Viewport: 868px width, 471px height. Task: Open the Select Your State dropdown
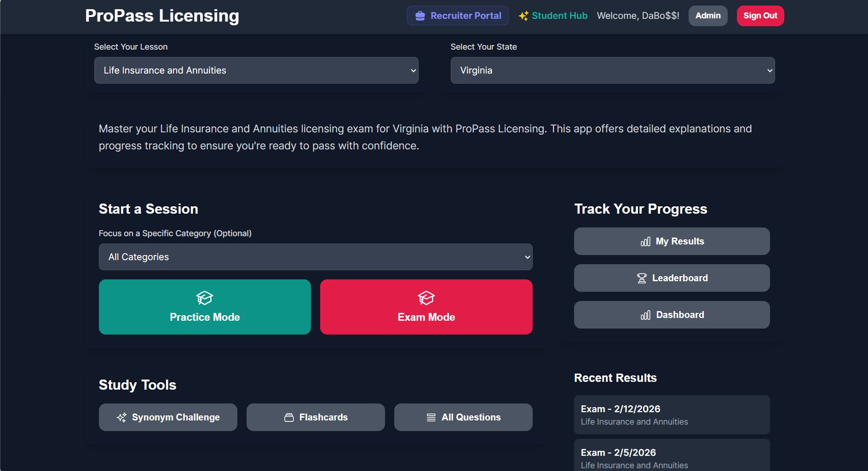613,70
